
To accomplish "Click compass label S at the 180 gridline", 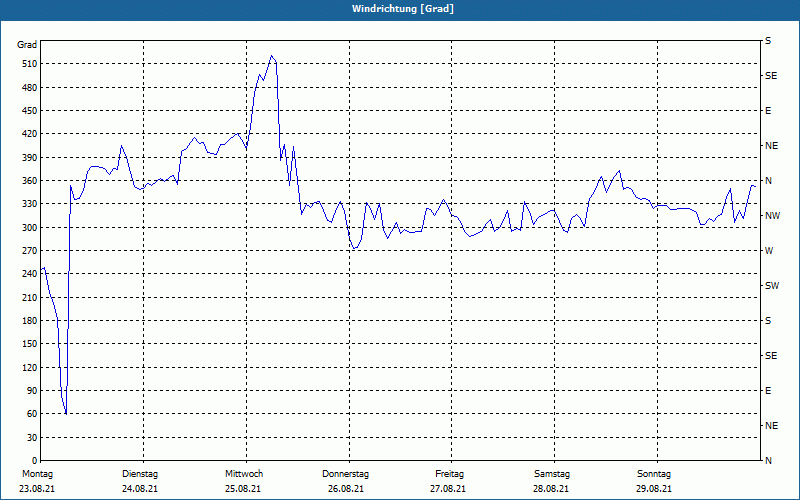I will point(768,321).
